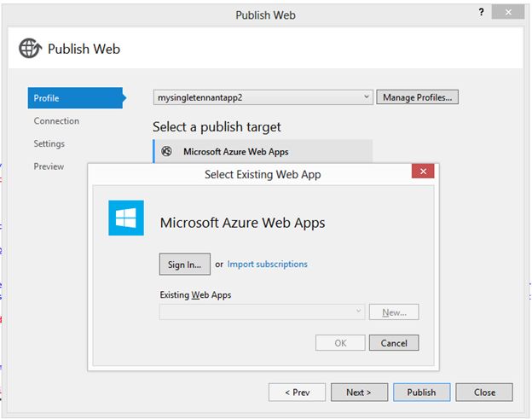Click the blue Windows logo tile
This screenshot has height=419, width=532.
[126, 218]
